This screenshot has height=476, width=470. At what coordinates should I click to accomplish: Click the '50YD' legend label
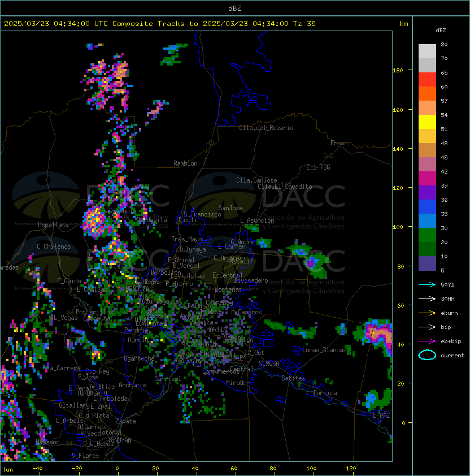447,285
